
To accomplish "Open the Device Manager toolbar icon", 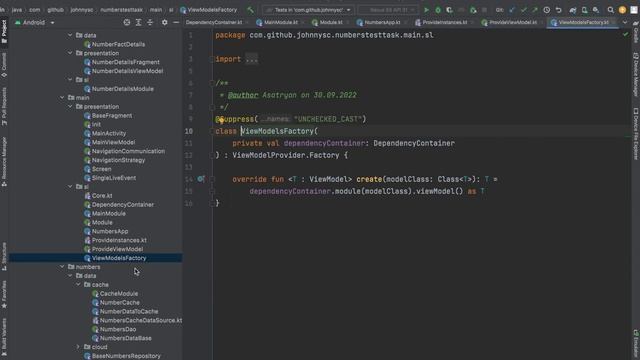I will tap(584, 10).
